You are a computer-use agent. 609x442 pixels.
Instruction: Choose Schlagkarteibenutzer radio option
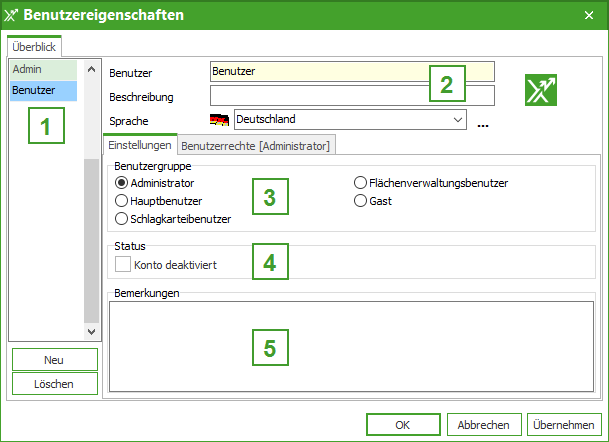click(122, 218)
